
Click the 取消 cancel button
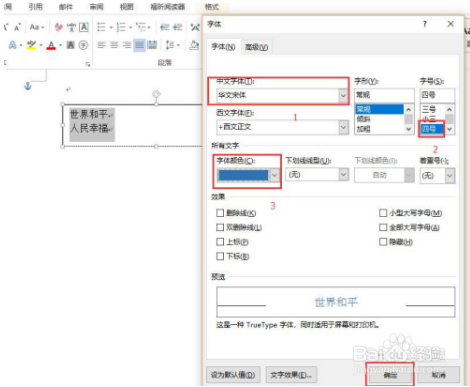[x=438, y=375]
